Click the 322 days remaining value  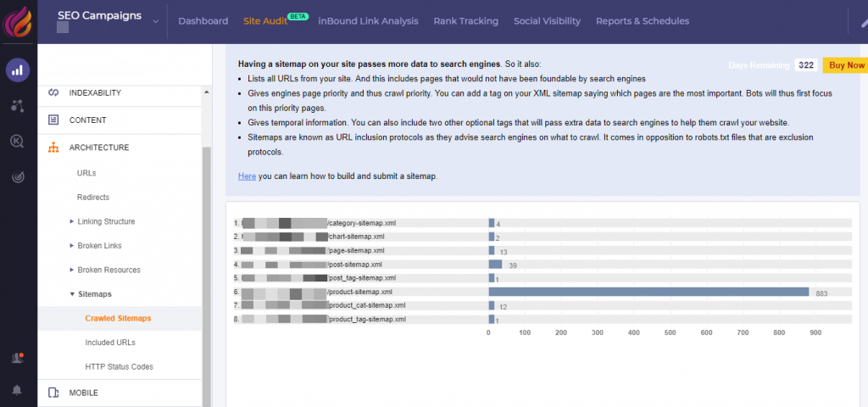tap(806, 65)
